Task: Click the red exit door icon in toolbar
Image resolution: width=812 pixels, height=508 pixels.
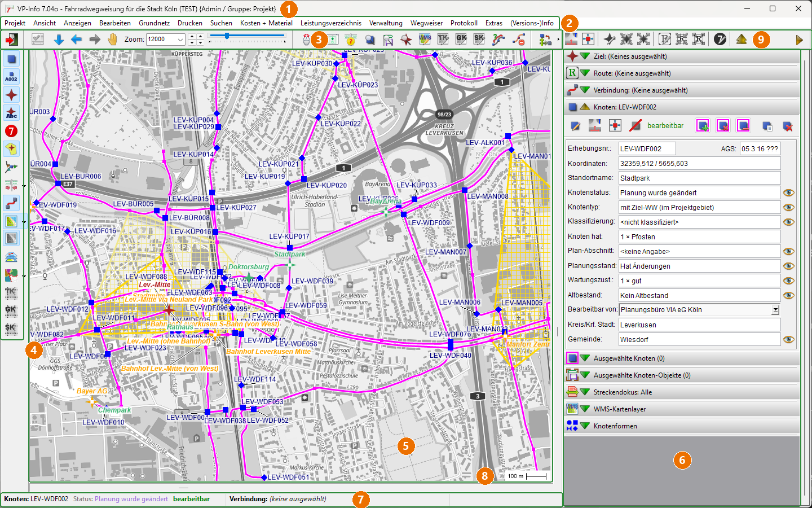Action: pyautogui.click(x=12, y=40)
